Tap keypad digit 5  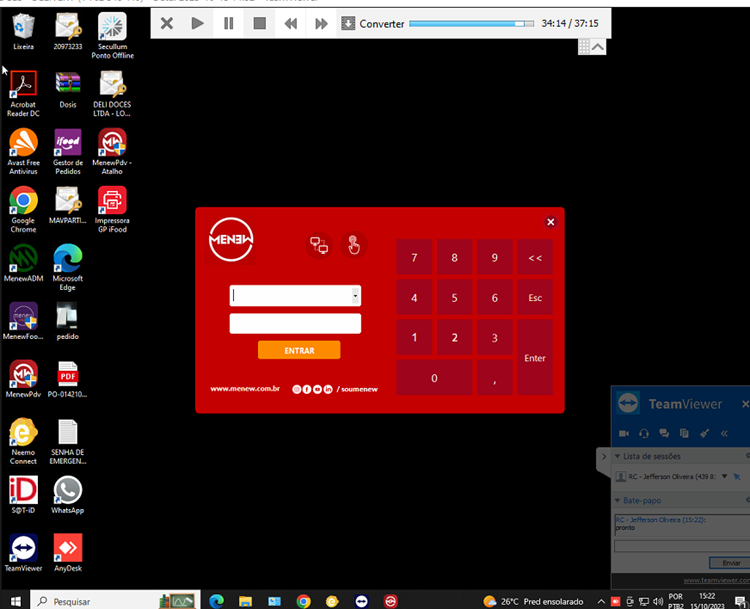[454, 298]
